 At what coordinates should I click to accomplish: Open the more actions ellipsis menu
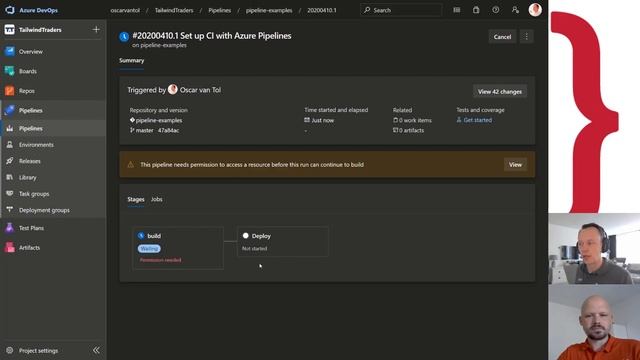point(527,37)
